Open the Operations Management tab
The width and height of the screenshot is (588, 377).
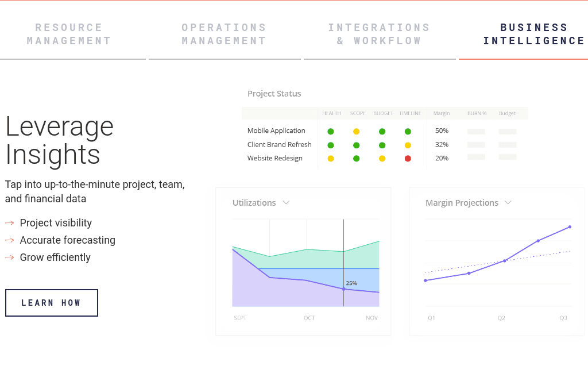pos(224,34)
